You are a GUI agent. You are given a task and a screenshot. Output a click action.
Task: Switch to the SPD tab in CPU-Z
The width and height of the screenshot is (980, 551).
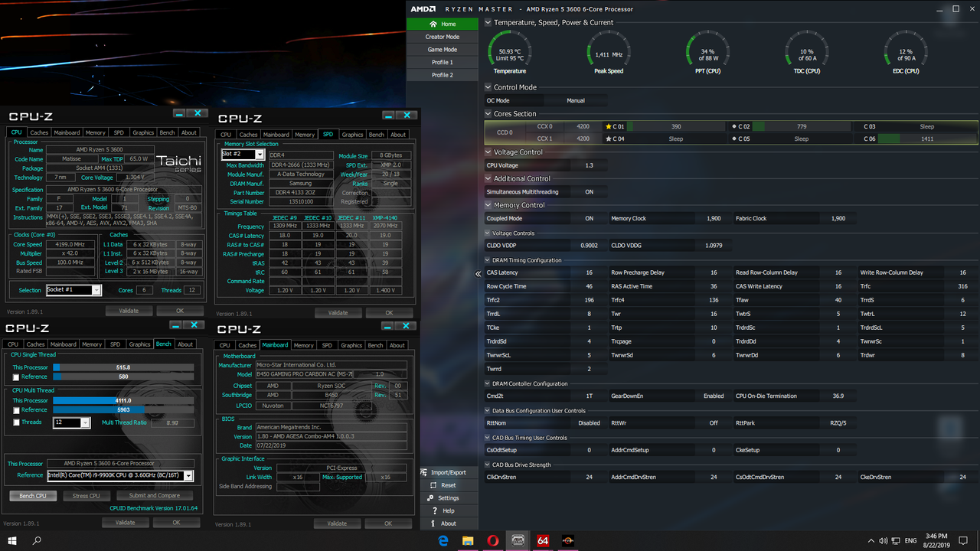tap(119, 132)
